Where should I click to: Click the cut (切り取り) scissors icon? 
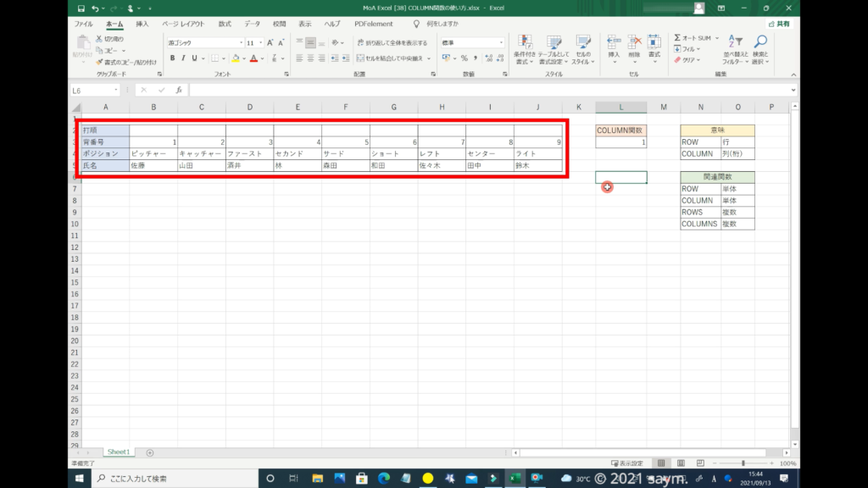[99, 39]
